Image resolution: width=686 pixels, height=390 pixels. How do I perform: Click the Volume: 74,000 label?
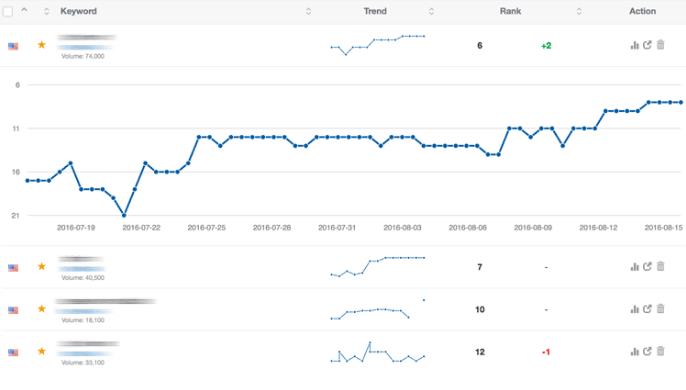[x=83, y=56]
